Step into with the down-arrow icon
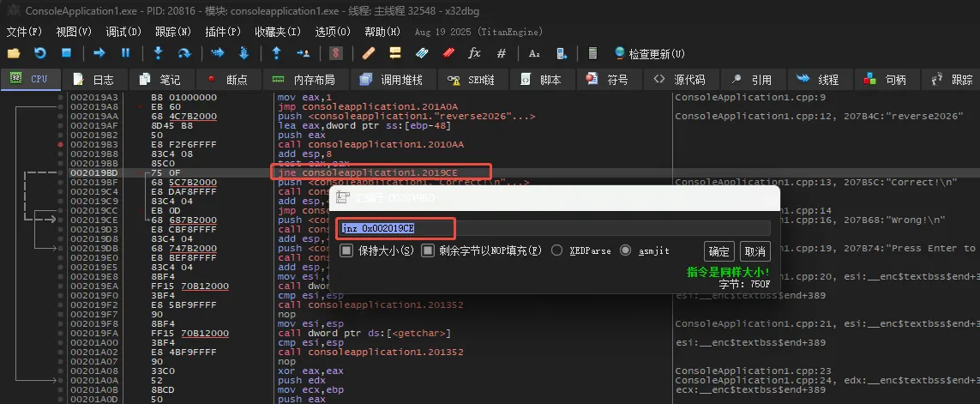Screen dimensions: 980x404 point(158,53)
